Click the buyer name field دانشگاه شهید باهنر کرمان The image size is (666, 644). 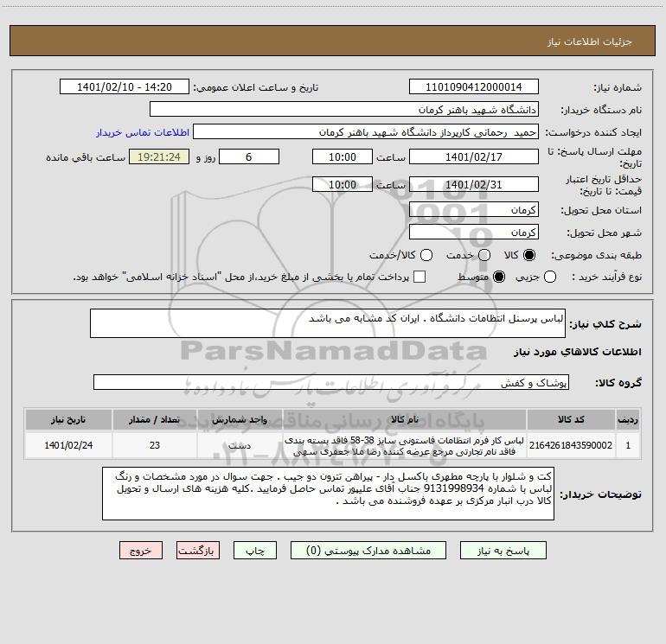coord(344,110)
